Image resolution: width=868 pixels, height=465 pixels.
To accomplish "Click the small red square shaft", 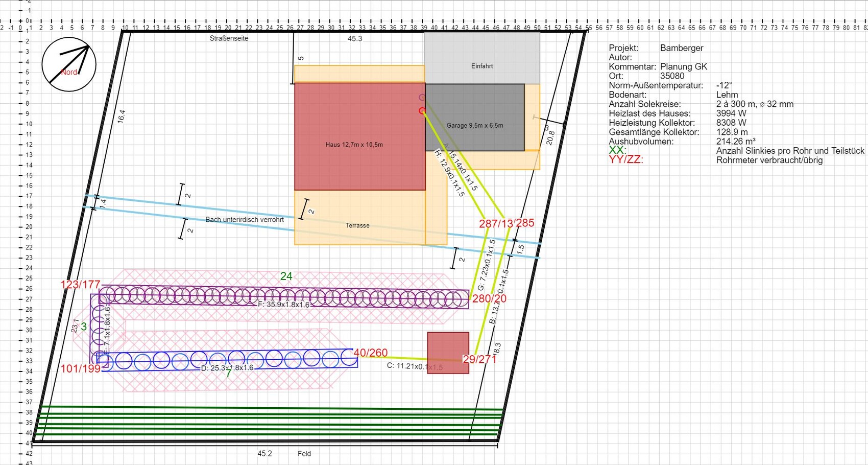I will coord(448,353).
